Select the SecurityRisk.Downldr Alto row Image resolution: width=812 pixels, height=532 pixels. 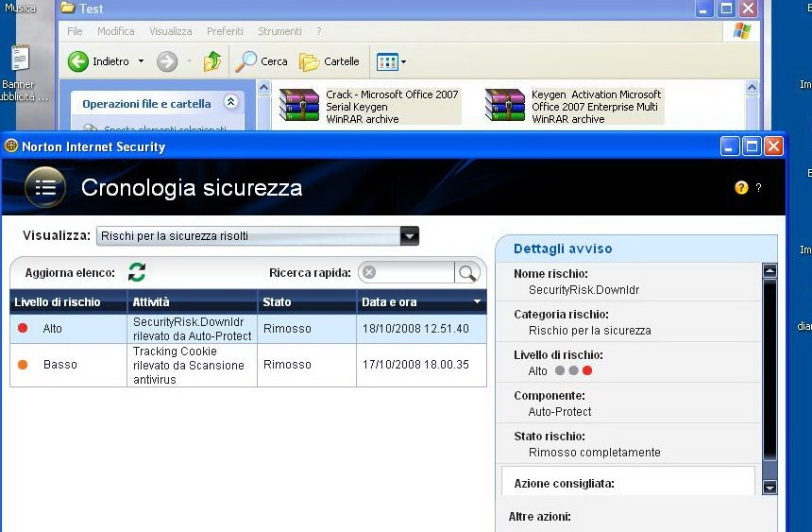[247, 328]
